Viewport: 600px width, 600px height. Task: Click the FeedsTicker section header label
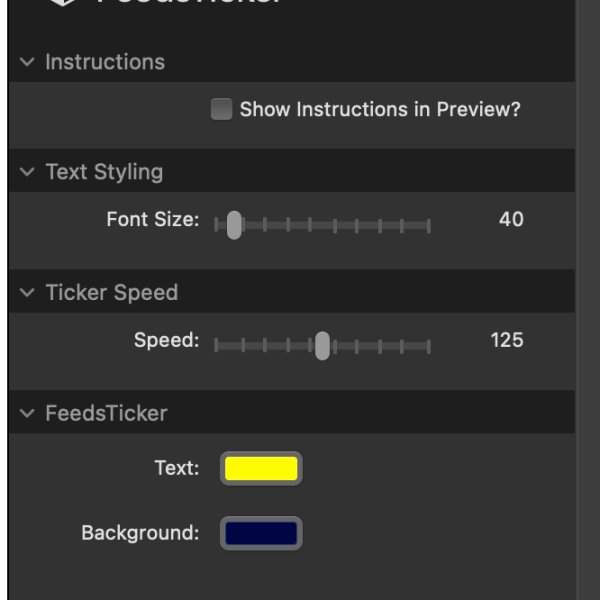[x=106, y=413]
